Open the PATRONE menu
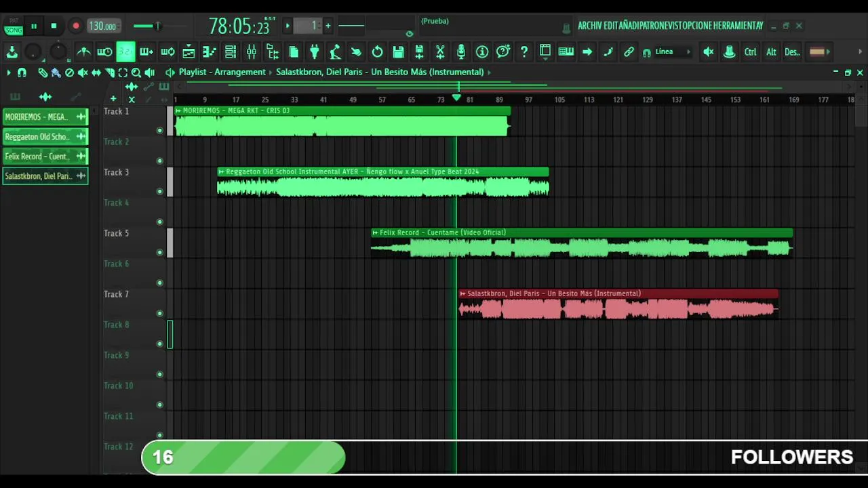 click(x=654, y=26)
